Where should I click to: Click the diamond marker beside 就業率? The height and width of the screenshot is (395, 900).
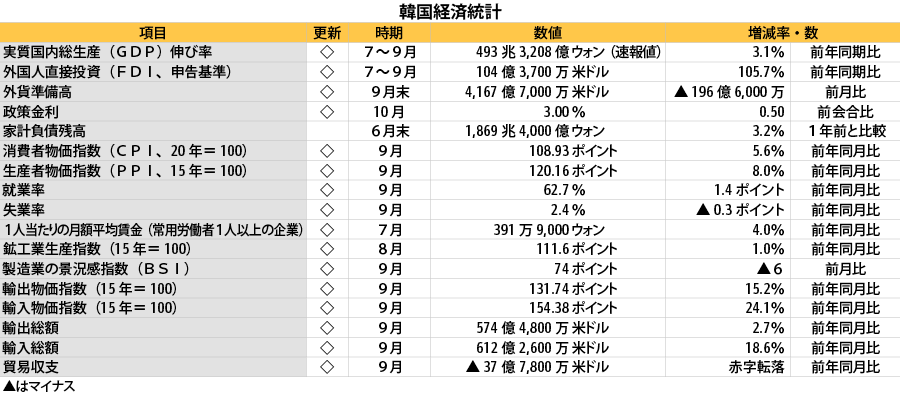coord(327,190)
